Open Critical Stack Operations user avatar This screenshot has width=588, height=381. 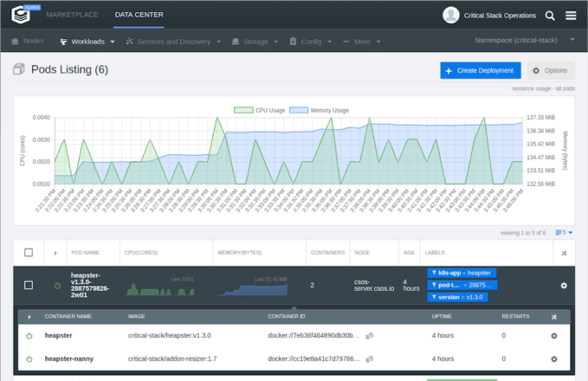(x=450, y=15)
